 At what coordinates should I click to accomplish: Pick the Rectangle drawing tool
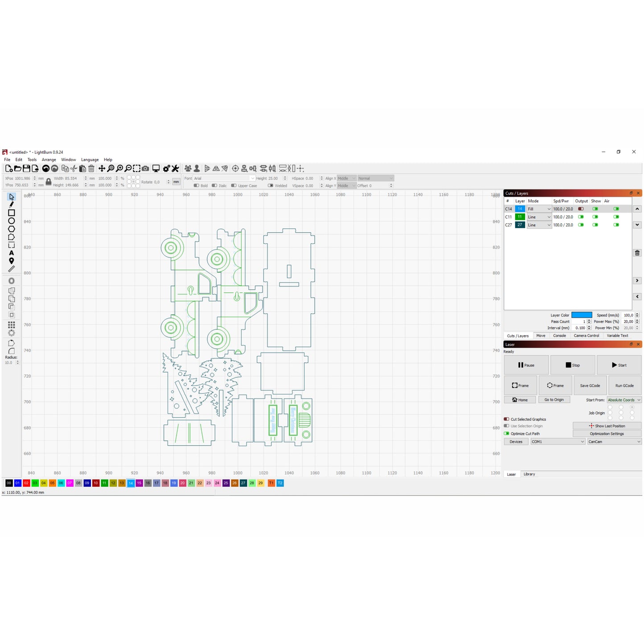(12, 213)
